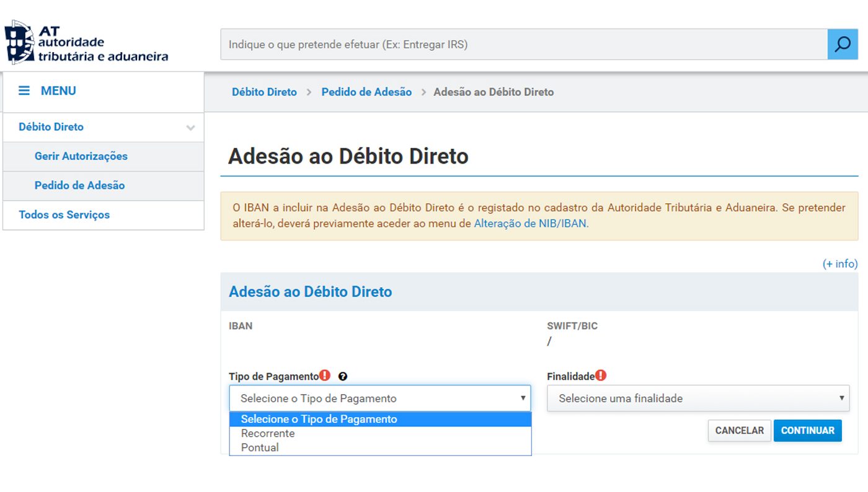Screen dimensions: 868x492
Task: Click the CONTINUAR button
Action: (808, 431)
